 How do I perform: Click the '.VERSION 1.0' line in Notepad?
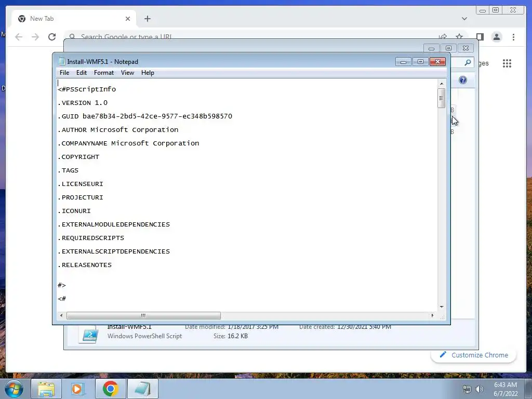83,103
